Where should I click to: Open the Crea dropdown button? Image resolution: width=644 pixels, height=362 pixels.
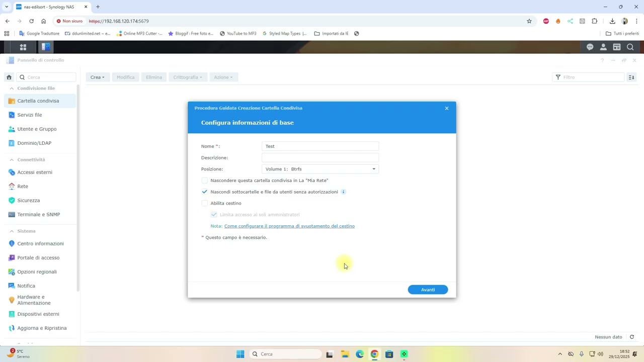coord(98,77)
